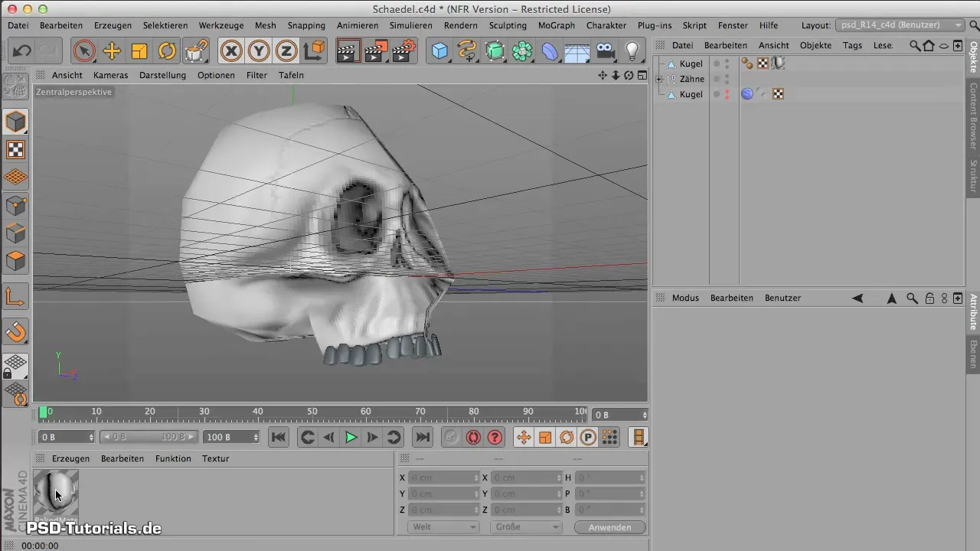Screen dimensions: 980x551
Task: Click the Anwenden button
Action: click(610, 527)
